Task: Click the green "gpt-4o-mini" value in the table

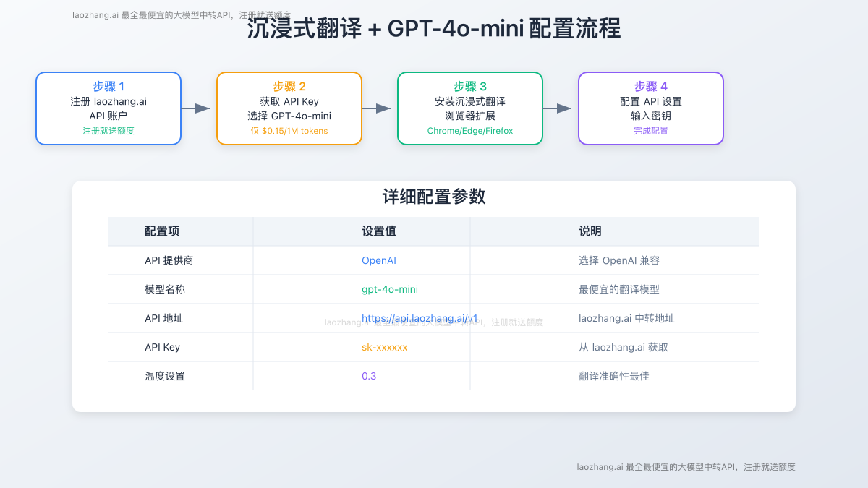Action: 390,289
